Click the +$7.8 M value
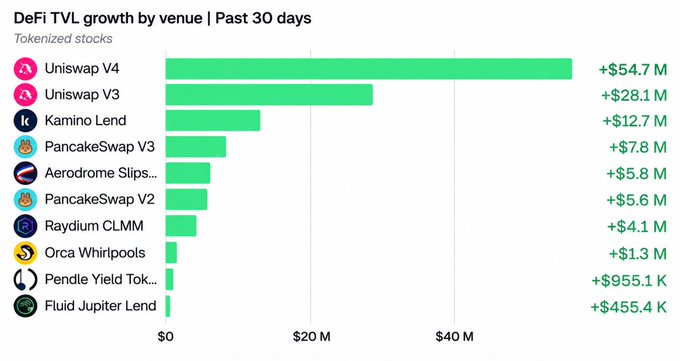 point(638,148)
